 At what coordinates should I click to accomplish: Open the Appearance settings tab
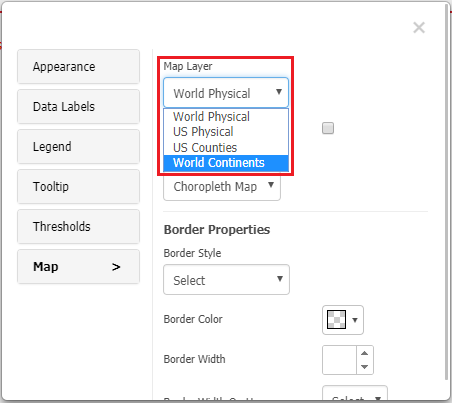(78, 67)
